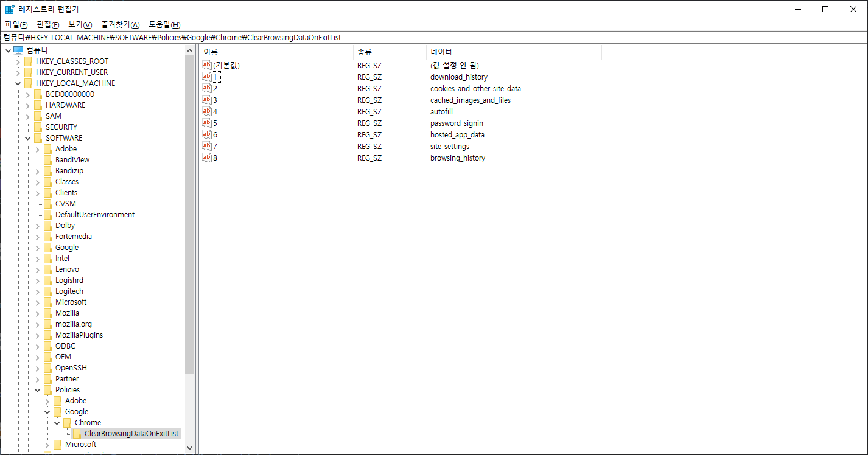Select the cookies_and_other_site_data cell

(x=475, y=89)
